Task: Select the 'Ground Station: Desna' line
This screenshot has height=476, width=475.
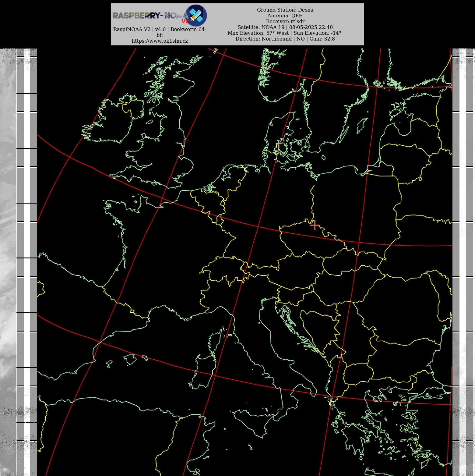Action: point(285,10)
